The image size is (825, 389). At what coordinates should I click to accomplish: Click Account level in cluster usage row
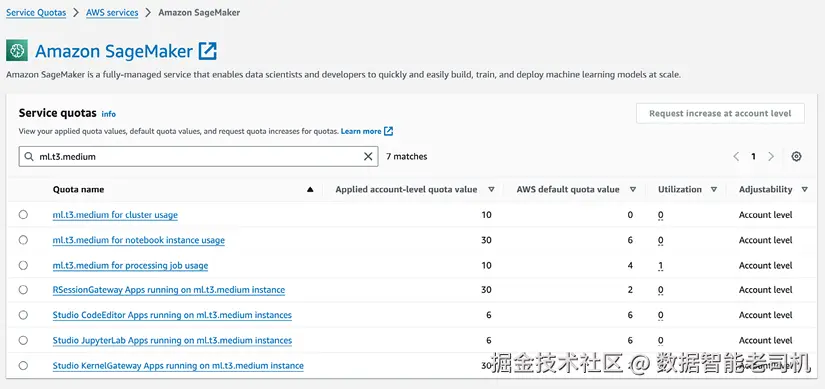click(766, 215)
